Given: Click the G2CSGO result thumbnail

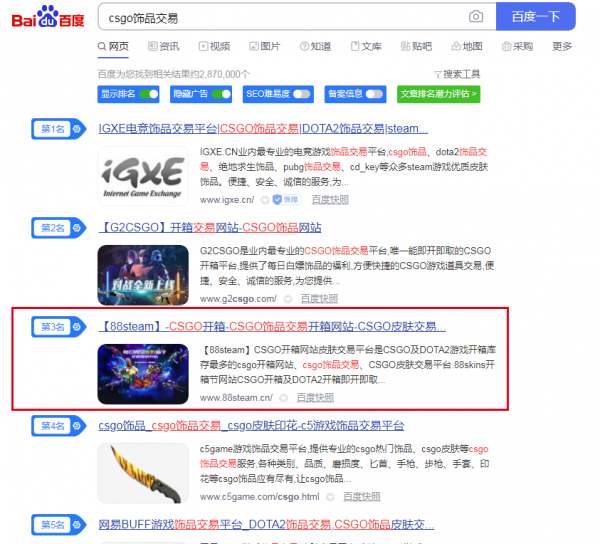Looking at the screenshot, I should tap(143, 275).
